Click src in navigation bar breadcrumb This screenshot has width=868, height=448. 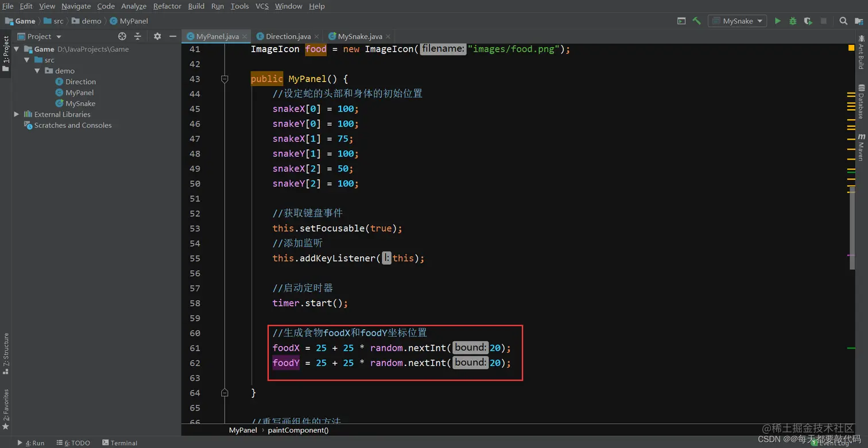coord(54,21)
